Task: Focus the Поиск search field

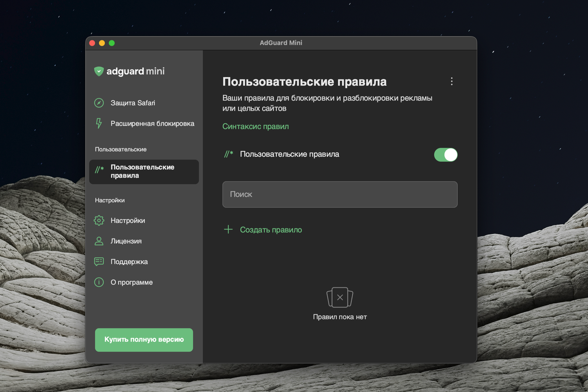Action: coord(340,194)
